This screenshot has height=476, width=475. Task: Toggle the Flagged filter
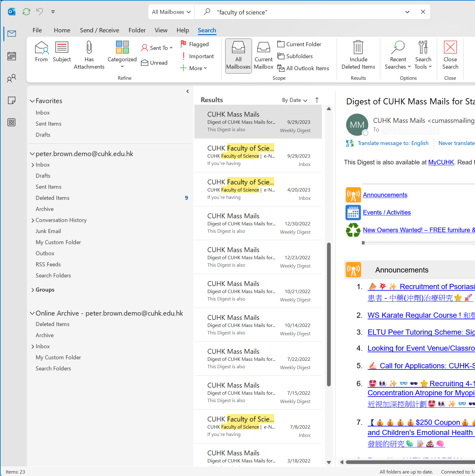195,44
